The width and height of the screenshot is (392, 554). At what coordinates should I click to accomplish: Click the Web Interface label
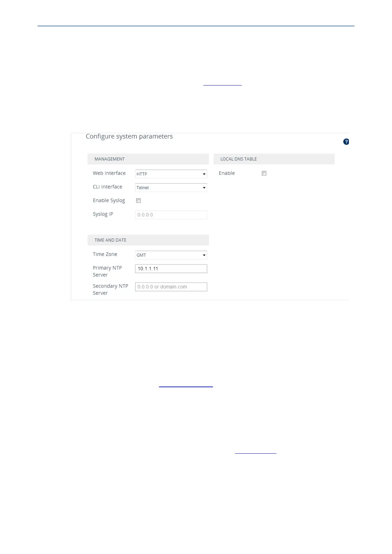(109, 173)
